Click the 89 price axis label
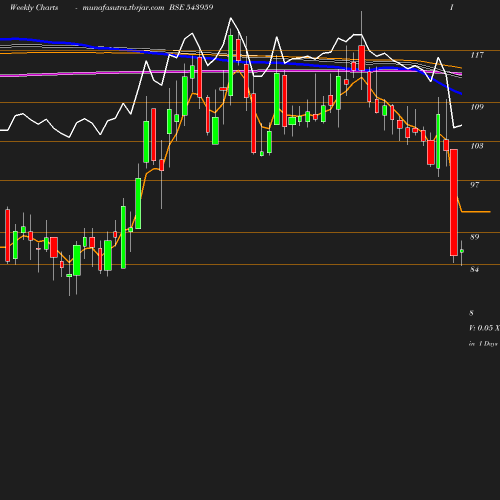The image size is (500, 500). click(x=475, y=237)
